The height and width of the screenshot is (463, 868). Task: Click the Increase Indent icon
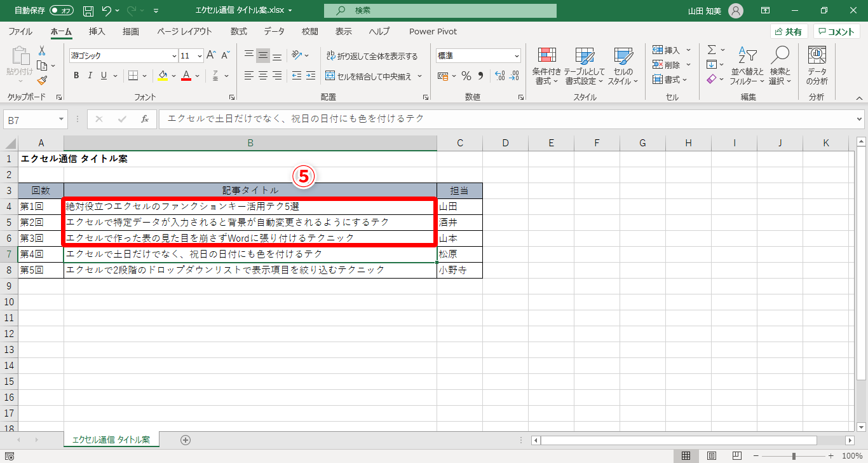tap(310, 76)
